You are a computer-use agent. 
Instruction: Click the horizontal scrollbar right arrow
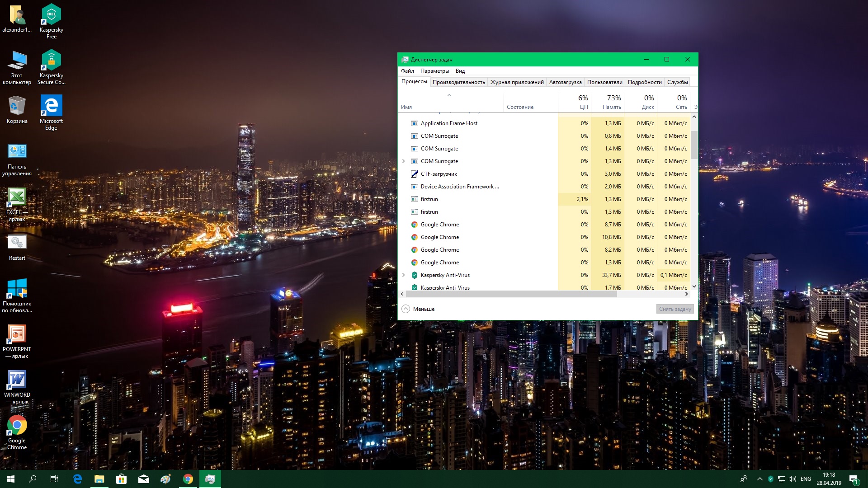coord(687,294)
